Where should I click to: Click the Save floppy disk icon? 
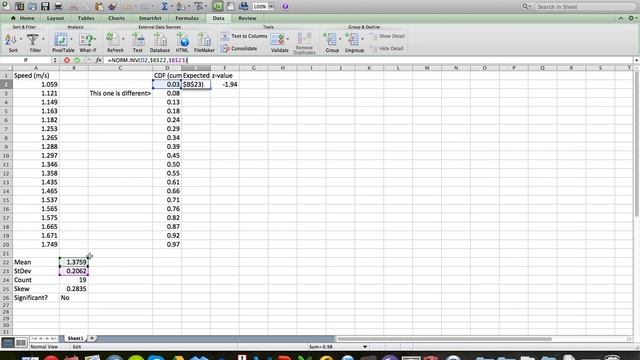(x=45, y=6)
